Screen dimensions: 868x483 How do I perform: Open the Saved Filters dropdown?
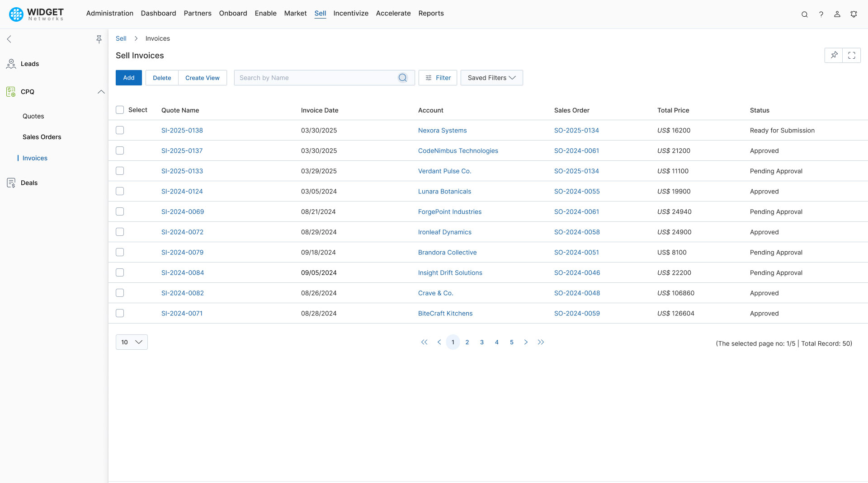pyautogui.click(x=491, y=78)
